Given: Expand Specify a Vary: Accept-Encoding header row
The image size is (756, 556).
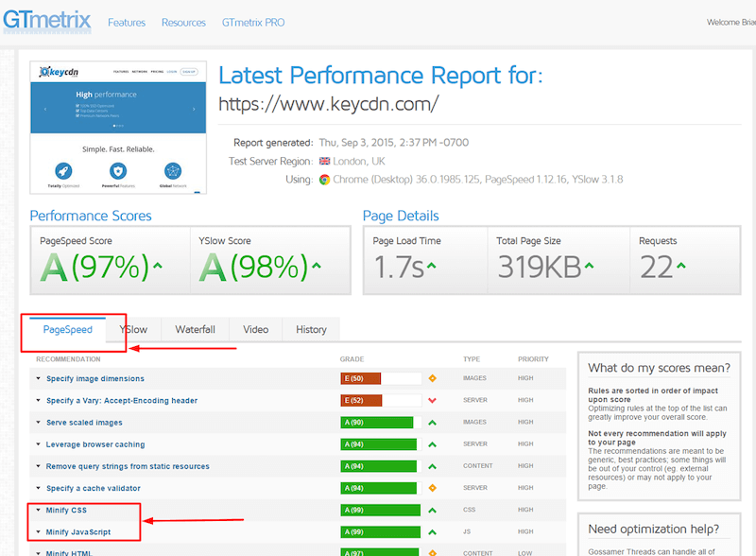Looking at the screenshot, I should coord(38,400).
